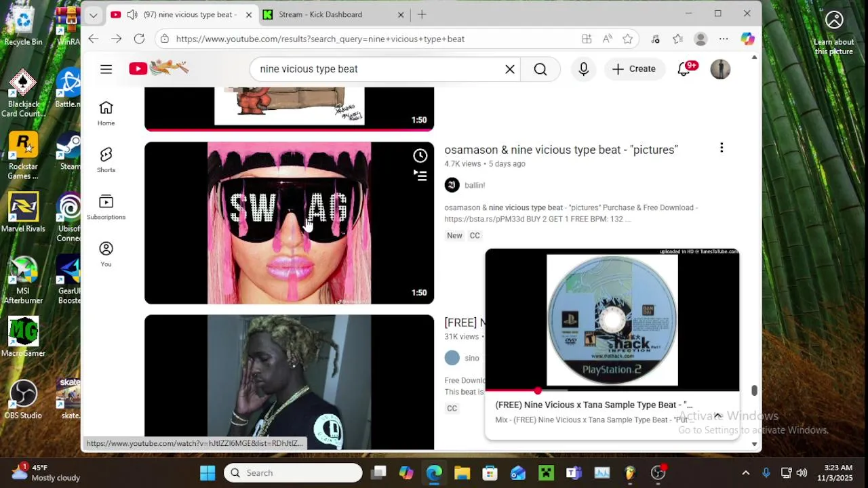Activate Read aloud in the address bar
This screenshot has width=868, height=488.
point(607,39)
